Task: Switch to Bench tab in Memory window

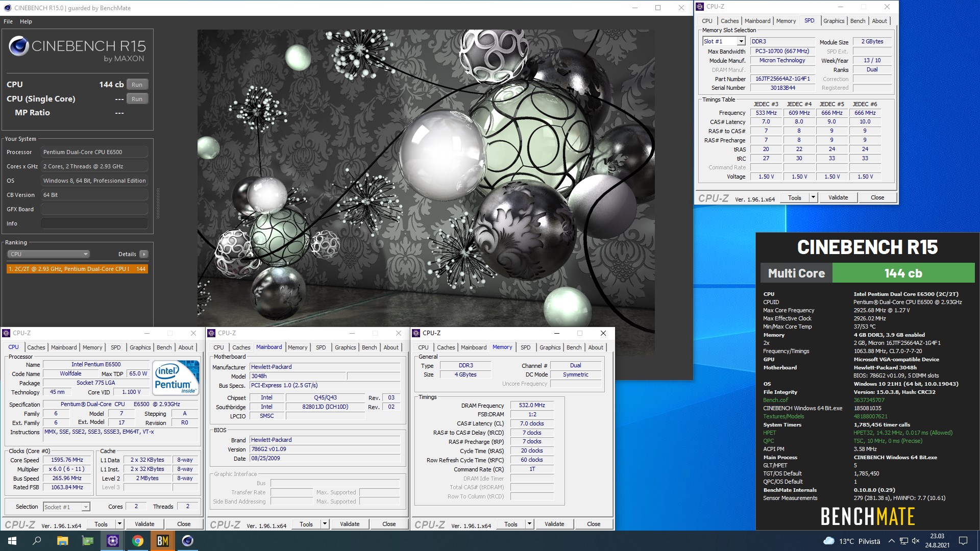Action: 574,347
